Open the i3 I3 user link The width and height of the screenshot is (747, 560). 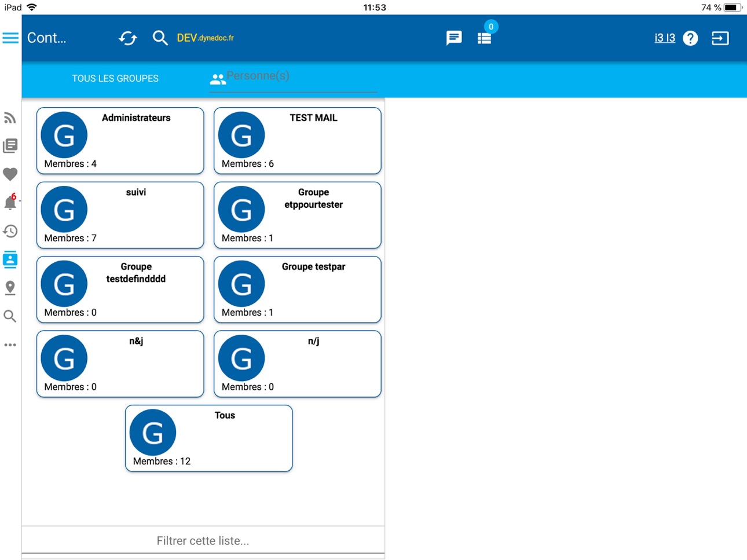tap(665, 38)
